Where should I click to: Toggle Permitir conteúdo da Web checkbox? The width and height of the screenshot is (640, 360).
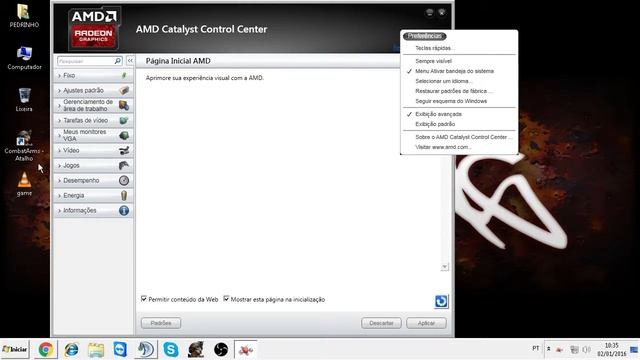click(144, 299)
